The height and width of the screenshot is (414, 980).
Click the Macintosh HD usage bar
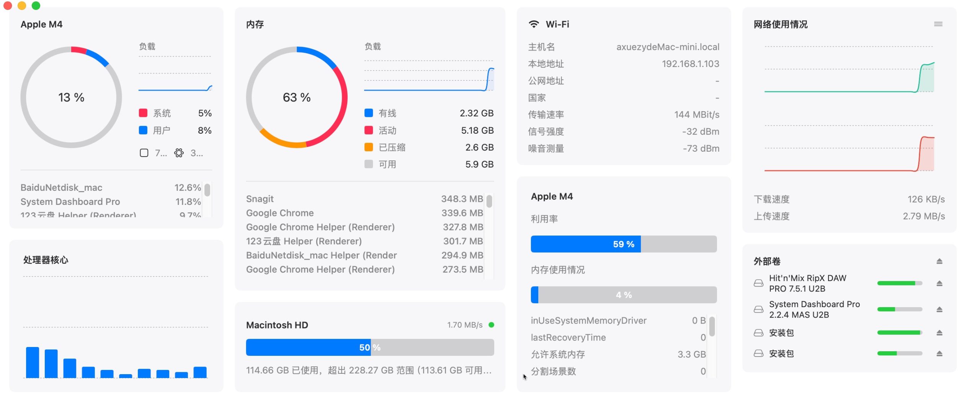click(x=370, y=347)
